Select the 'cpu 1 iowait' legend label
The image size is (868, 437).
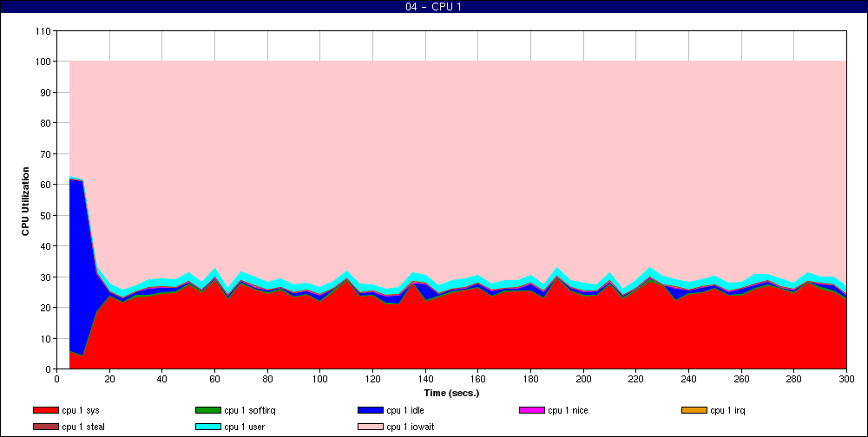click(411, 427)
